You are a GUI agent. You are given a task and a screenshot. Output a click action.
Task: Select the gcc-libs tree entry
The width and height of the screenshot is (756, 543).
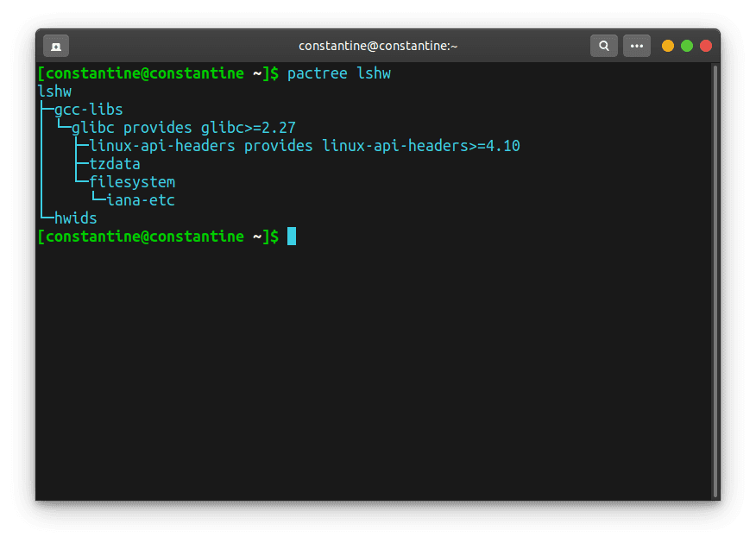tap(88, 110)
